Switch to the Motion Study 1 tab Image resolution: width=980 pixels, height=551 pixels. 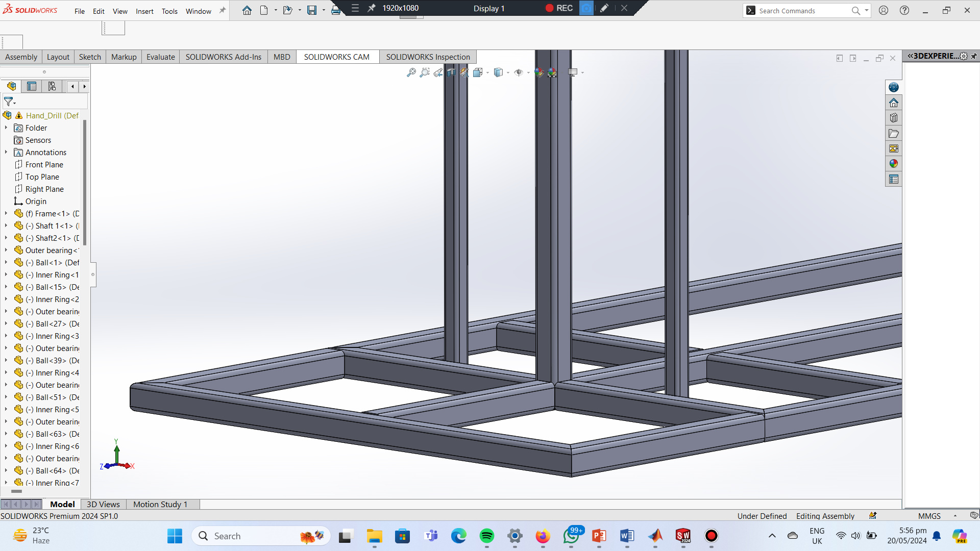click(x=160, y=504)
